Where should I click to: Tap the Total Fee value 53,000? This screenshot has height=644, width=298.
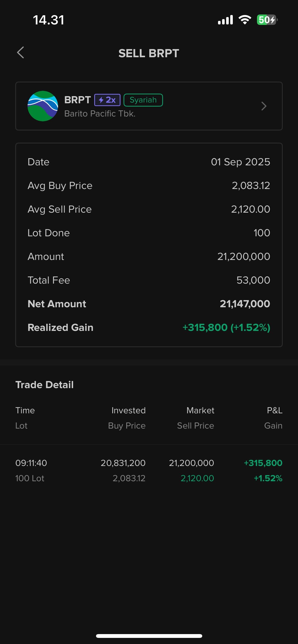pos(253,280)
